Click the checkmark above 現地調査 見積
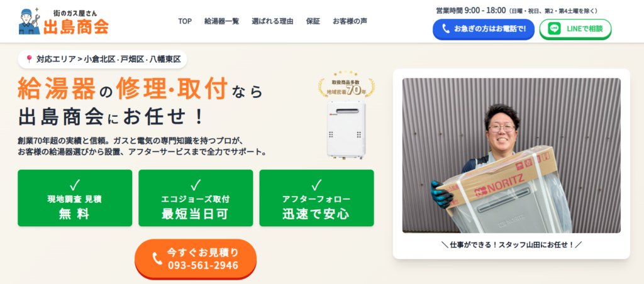This screenshot has width=644, height=284. (x=75, y=185)
